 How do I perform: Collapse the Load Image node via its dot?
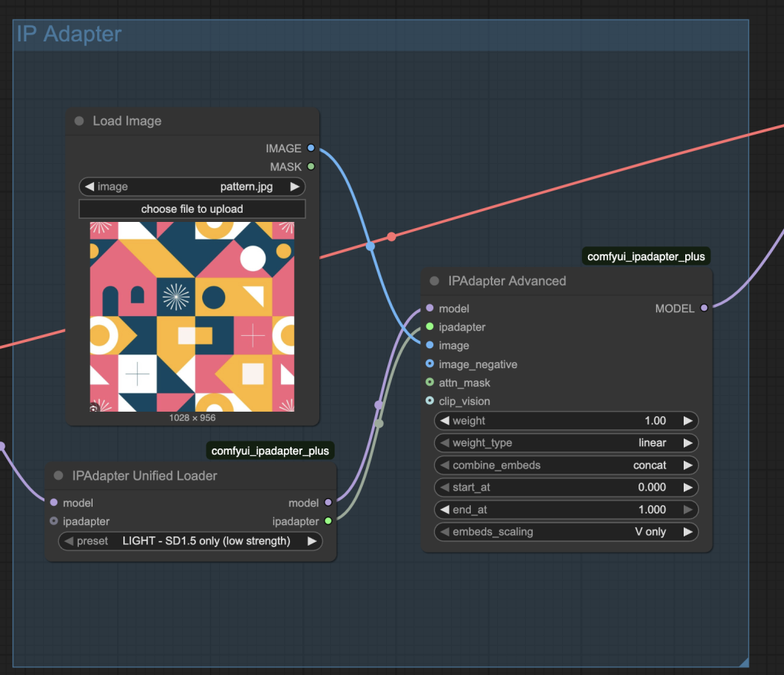click(x=79, y=121)
